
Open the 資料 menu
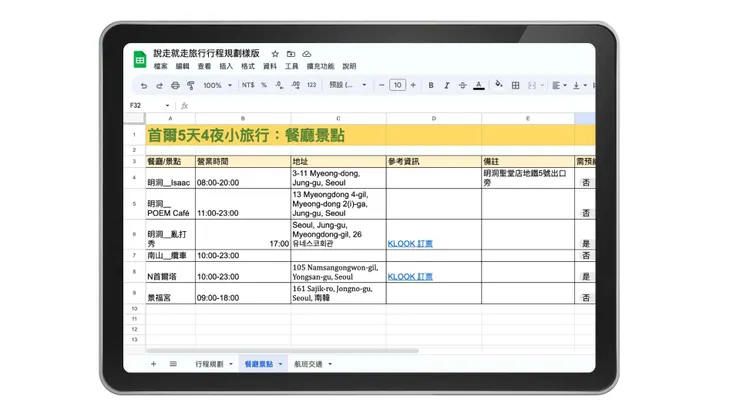point(270,67)
